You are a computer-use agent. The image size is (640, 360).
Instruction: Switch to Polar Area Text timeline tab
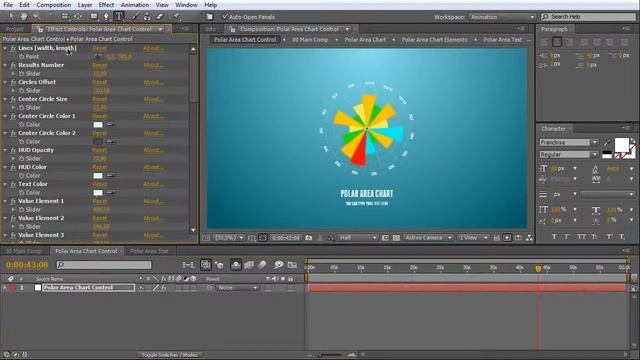click(149, 251)
